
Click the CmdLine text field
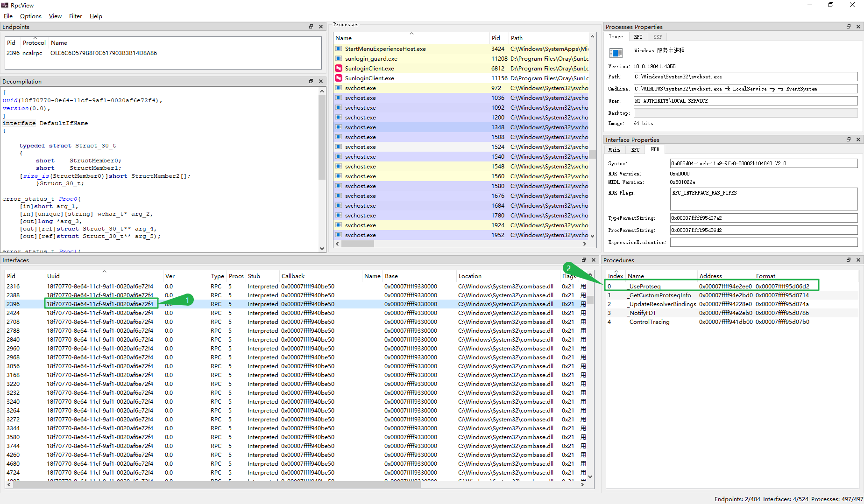745,89
